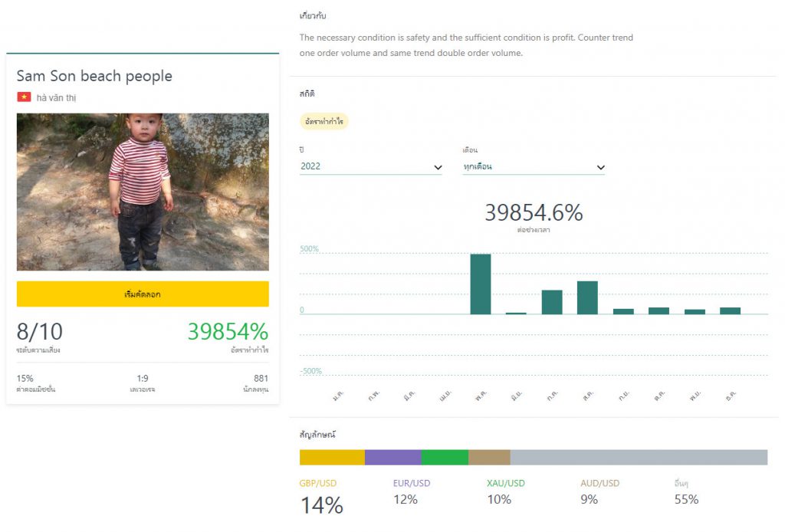Viewport: 785px width, 532px height.
Task: Select the tan AUD/USD bar segment
Action: click(489, 458)
